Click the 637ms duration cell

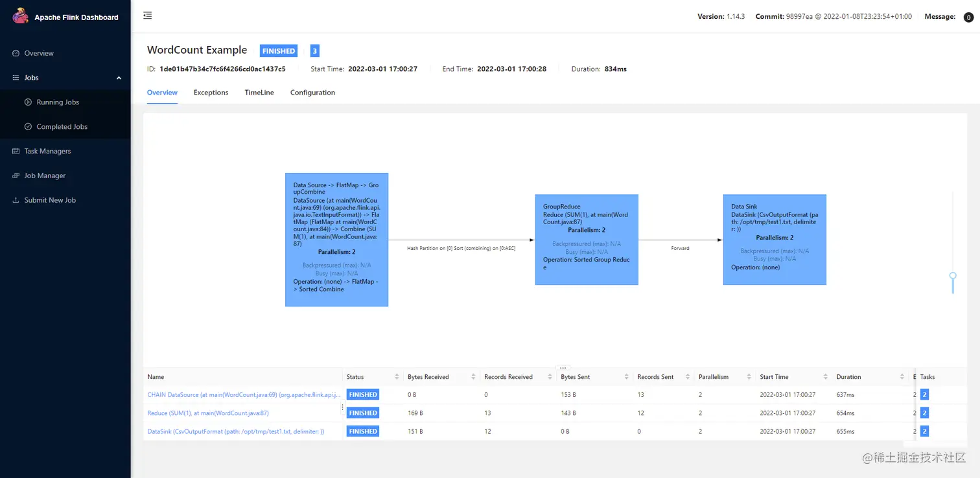[845, 394]
